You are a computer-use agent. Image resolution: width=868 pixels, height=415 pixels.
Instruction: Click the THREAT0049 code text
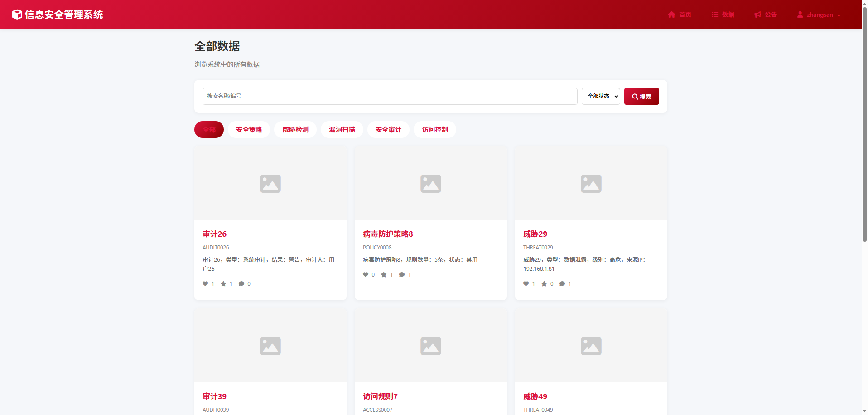coord(538,410)
